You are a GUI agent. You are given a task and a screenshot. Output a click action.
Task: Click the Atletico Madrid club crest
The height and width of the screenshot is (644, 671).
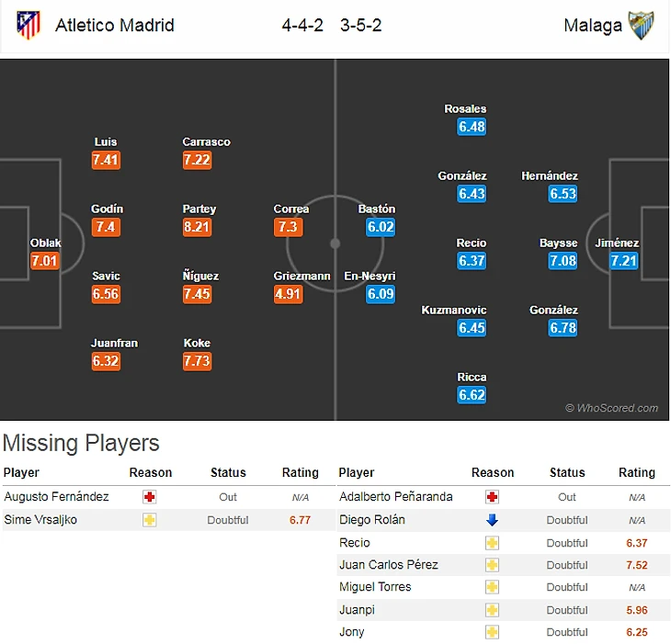[28, 25]
